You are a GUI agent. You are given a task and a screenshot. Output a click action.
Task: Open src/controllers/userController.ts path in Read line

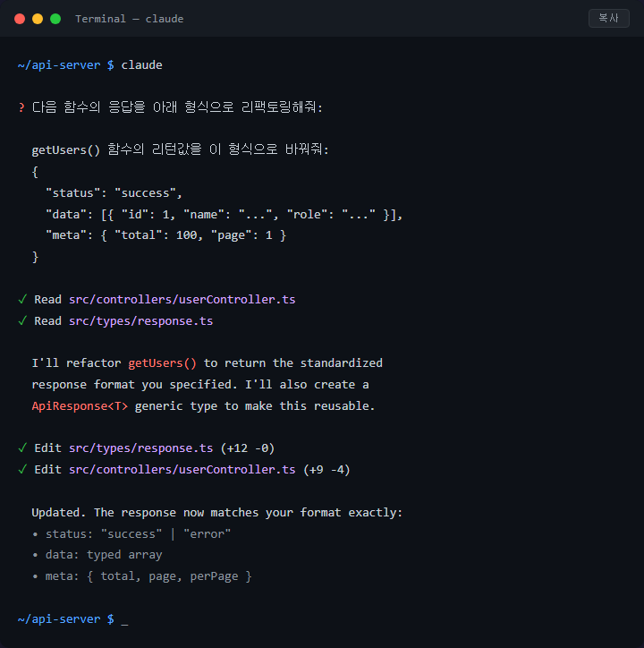pyautogui.click(x=182, y=300)
